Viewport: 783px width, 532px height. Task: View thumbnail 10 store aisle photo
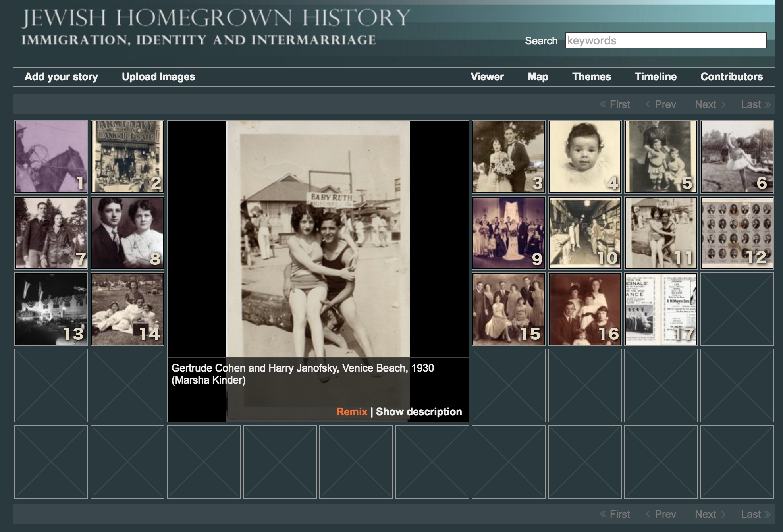click(x=585, y=233)
